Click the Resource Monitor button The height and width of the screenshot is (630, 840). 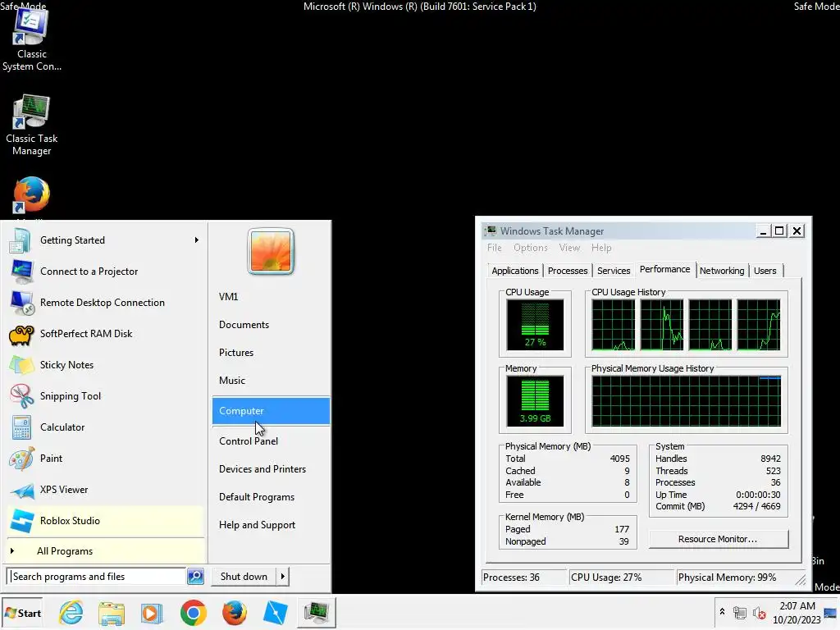click(718, 539)
